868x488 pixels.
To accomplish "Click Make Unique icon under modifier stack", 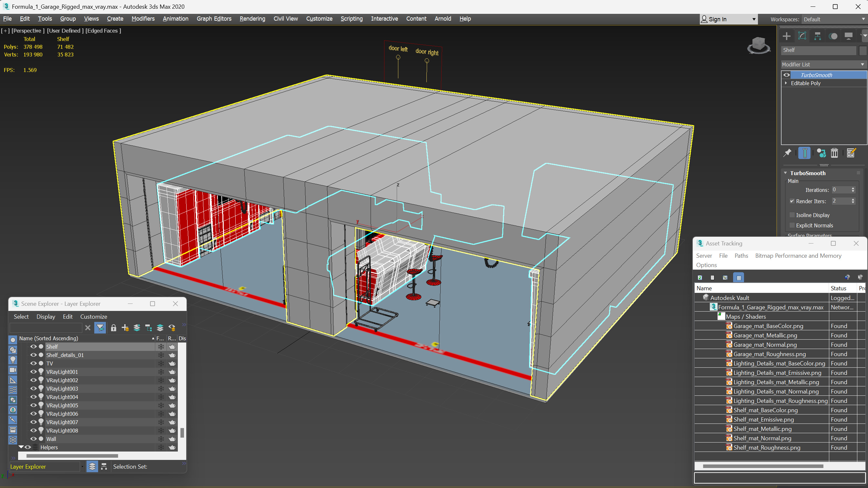I will coord(821,153).
